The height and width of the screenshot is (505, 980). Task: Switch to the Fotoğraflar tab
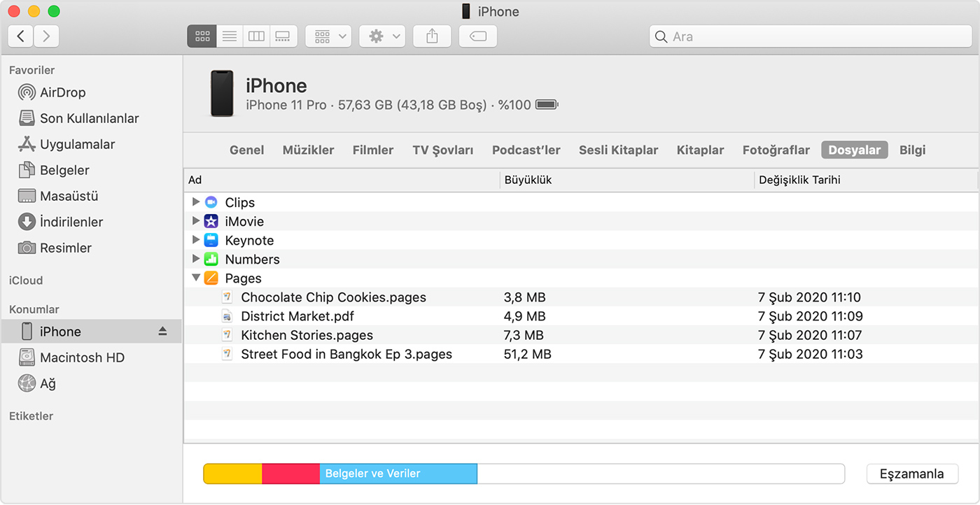tap(776, 150)
